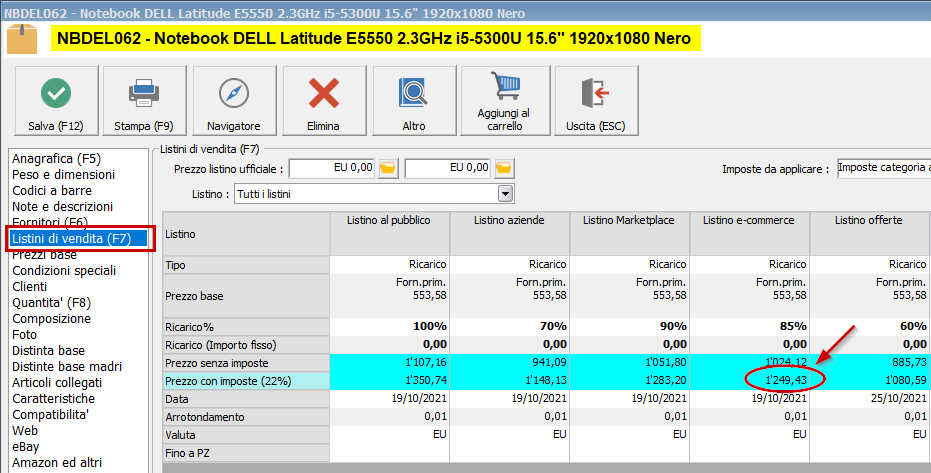Open the Imposte da applicare combo box
Image resolution: width=931 pixels, height=473 pixels.
pos(884,168)
